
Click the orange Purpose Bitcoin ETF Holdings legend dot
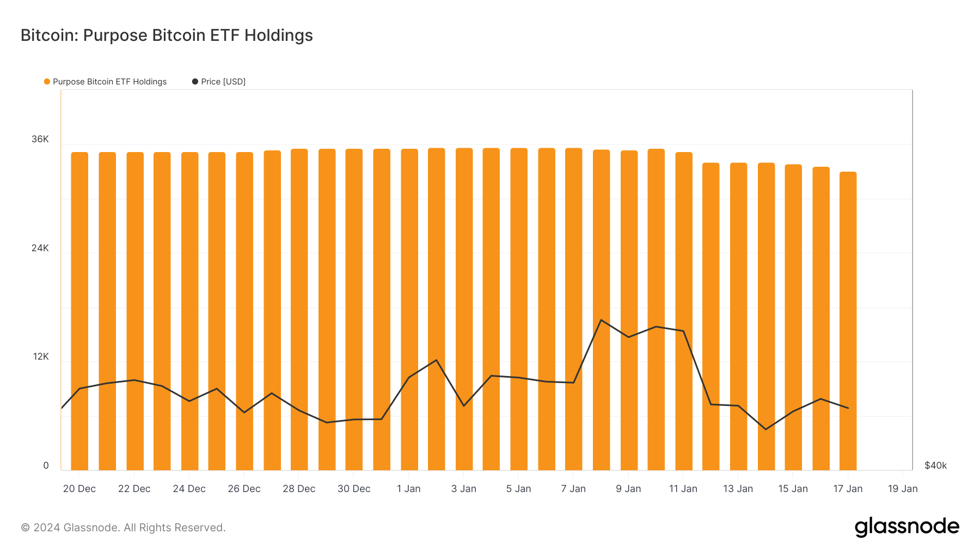(47, 82)
